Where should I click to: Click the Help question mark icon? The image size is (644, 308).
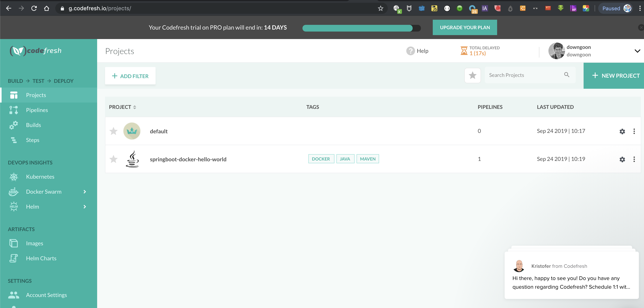[x=410, y=51]
